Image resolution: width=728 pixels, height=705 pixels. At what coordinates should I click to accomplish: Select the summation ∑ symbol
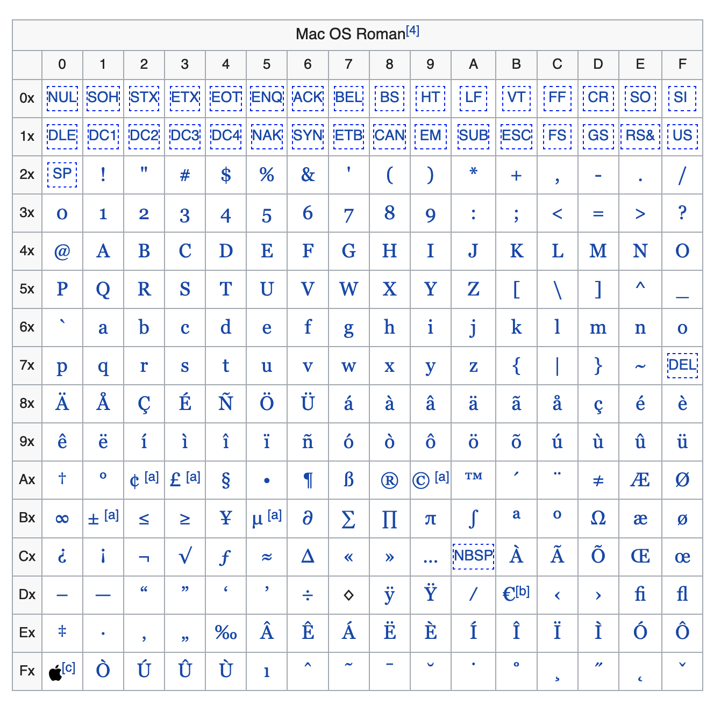[348, 519]
